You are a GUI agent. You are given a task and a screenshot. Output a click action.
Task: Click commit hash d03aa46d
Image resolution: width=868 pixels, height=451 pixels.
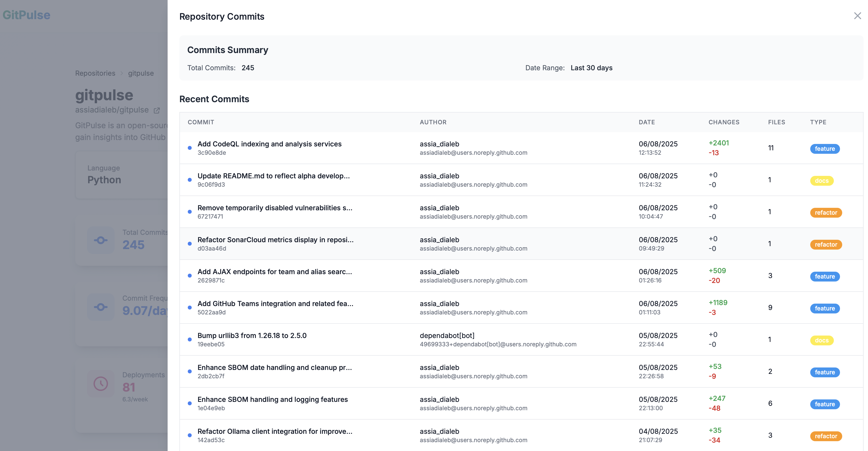tap(212, 249)
